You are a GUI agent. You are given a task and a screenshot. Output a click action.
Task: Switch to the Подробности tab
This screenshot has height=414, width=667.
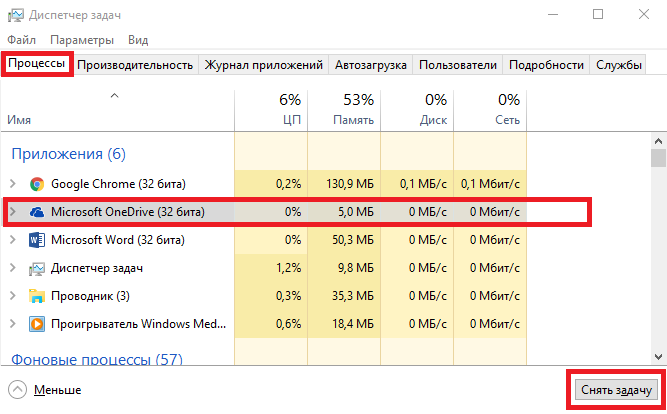(546, 65)
